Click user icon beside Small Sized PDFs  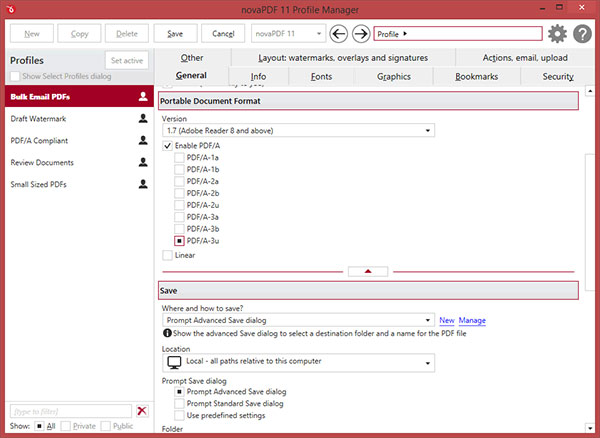pos(143,184)
